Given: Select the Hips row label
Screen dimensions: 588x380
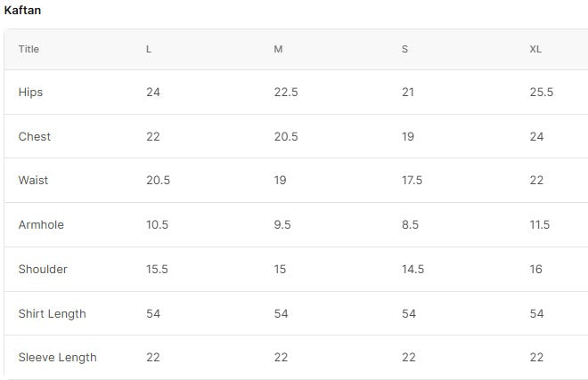Looking at the screenshot, I should pos(30,93).
